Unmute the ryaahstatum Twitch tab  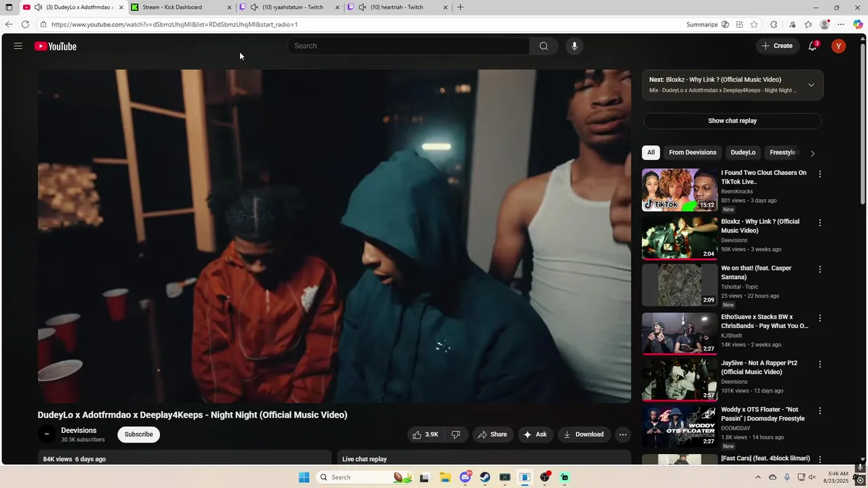[254, 7]
